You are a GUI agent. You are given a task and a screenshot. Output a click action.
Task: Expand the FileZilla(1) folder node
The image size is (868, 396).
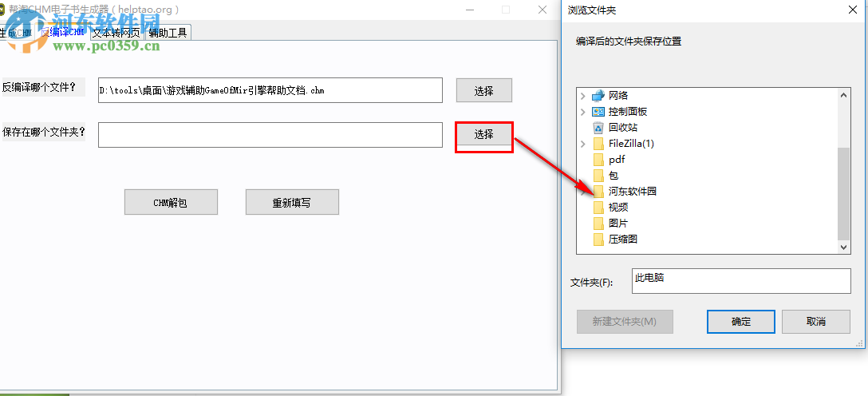582,144
